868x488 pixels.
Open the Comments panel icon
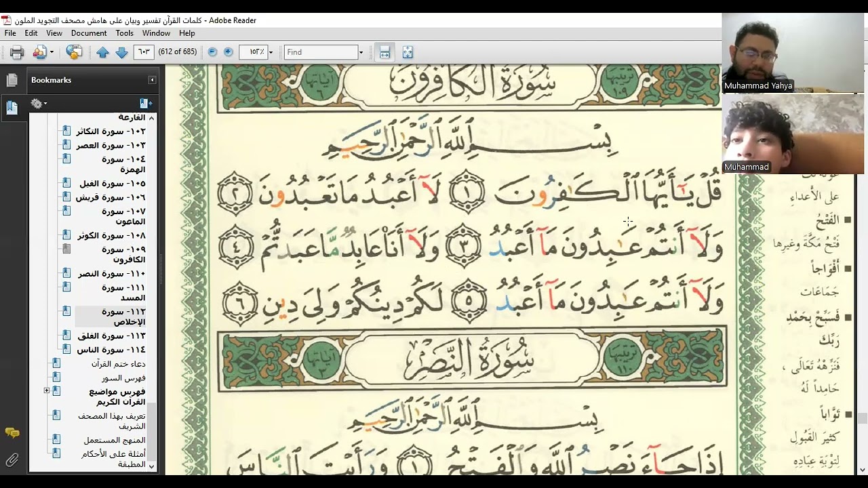pyautogui.click(x=12, y=432)
